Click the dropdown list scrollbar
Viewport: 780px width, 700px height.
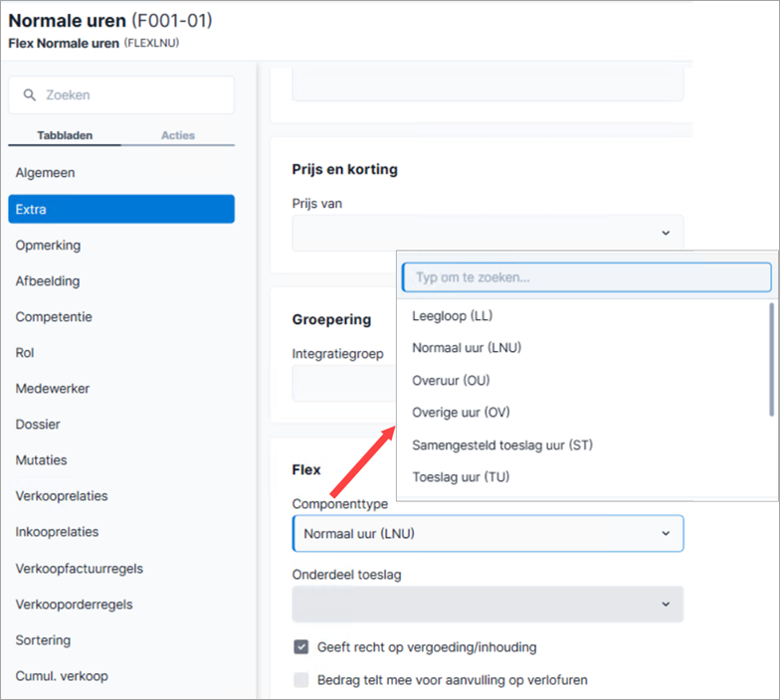coord(772,359)
